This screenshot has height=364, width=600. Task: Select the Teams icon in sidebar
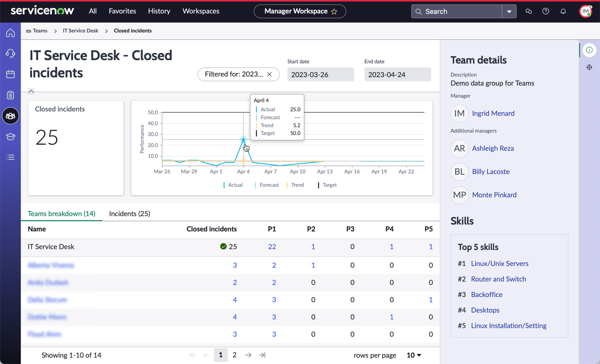coord(10,116)
